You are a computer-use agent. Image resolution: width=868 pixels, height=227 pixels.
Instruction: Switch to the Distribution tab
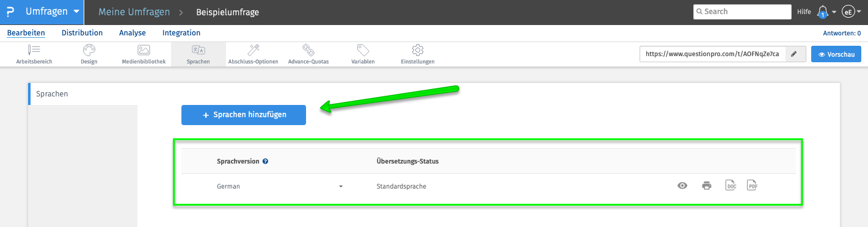82,33
